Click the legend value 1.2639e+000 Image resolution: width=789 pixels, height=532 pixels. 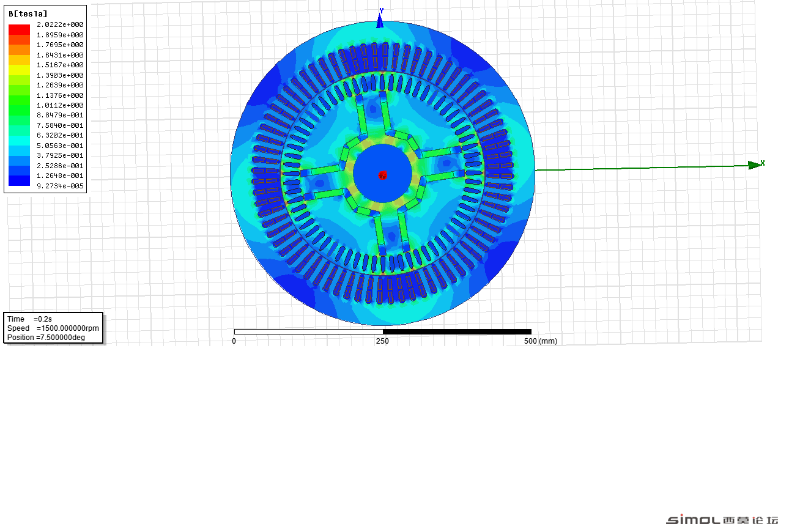pos(60,85)
